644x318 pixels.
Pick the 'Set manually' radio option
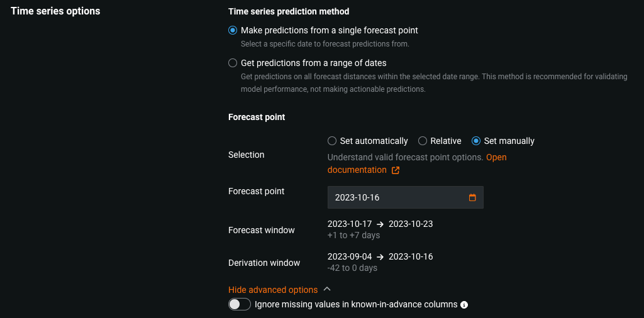click(476, 141)
